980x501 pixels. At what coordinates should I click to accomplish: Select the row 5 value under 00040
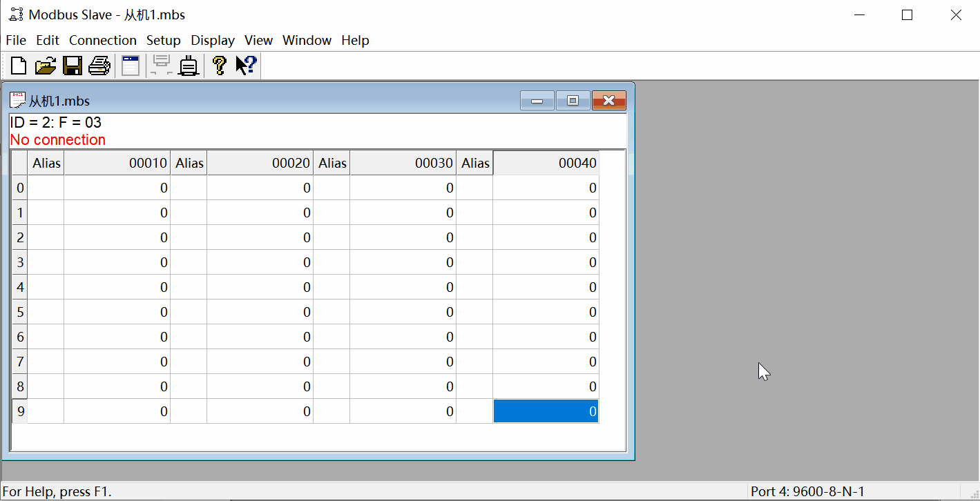tap(546, 312)
